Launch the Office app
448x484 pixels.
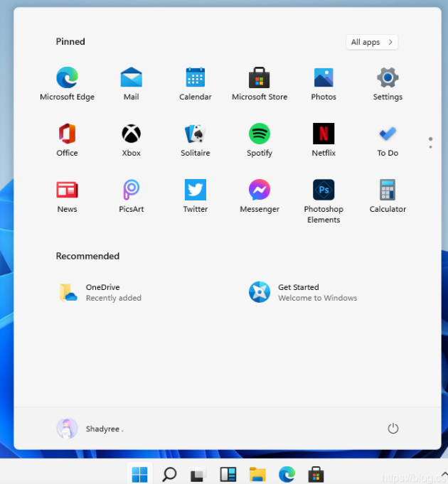coord(67,139)
